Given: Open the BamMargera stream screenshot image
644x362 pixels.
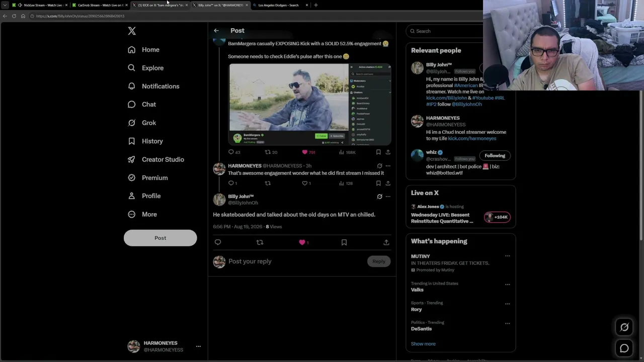Looking at the screenshot, I should [310, 105].
